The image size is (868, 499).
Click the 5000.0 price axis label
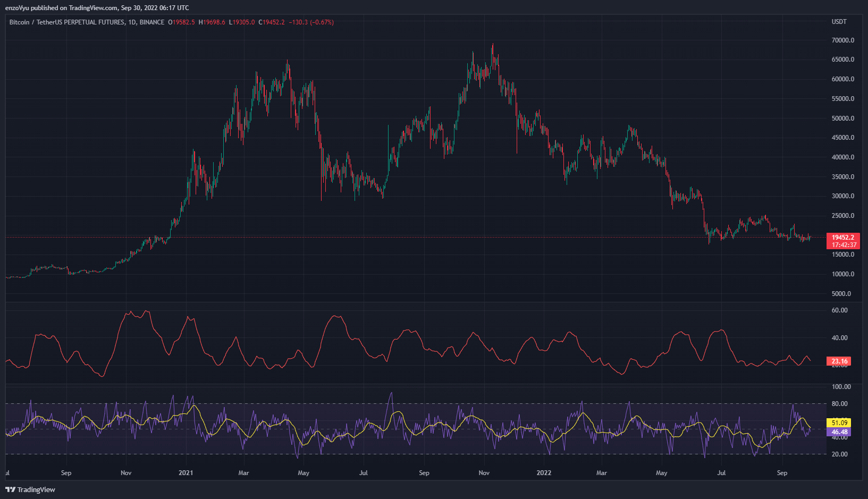point(841,294)
